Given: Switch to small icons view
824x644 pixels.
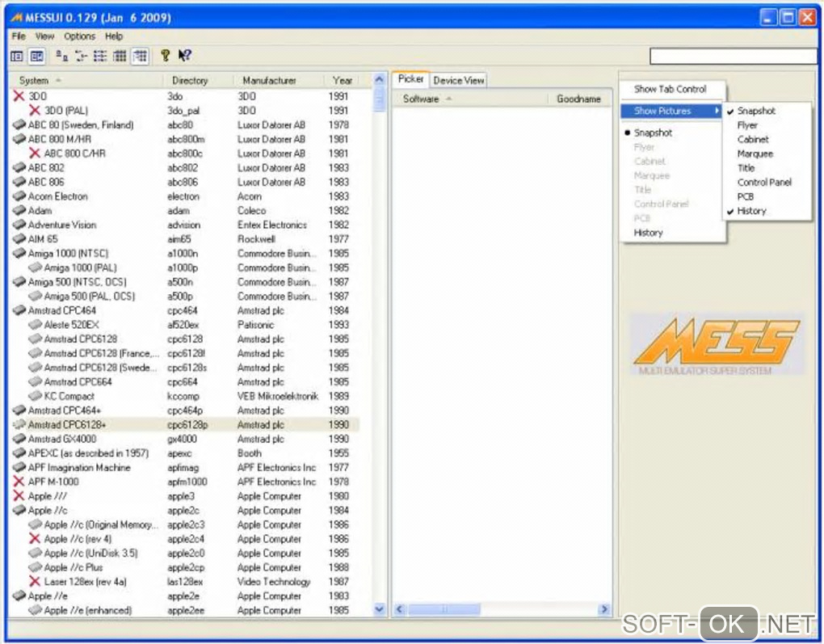Looking at the screenshot, I should click(x=81, y=56).
